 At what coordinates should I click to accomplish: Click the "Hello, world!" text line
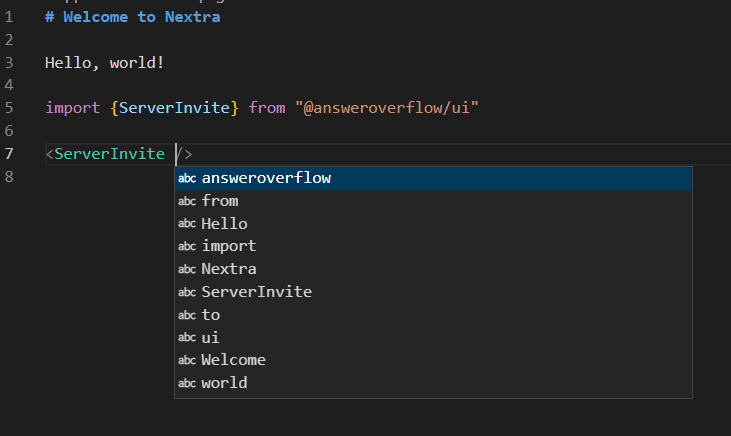[x=105, y=62]
